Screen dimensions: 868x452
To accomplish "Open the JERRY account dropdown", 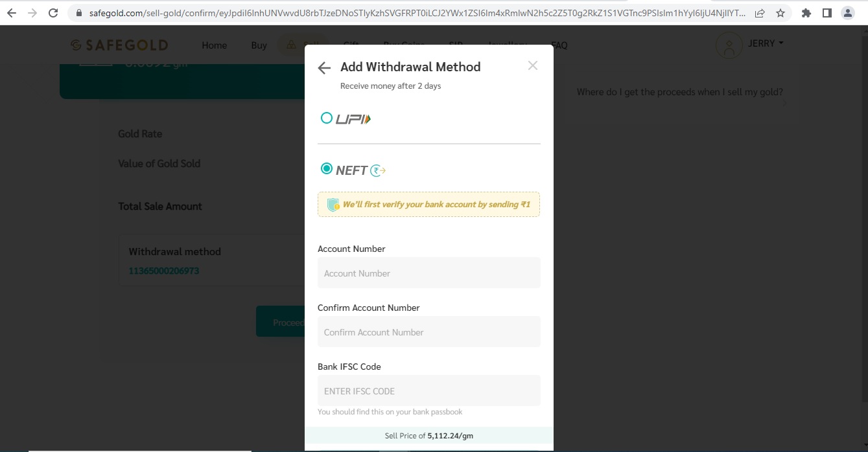I will point(766,43).
